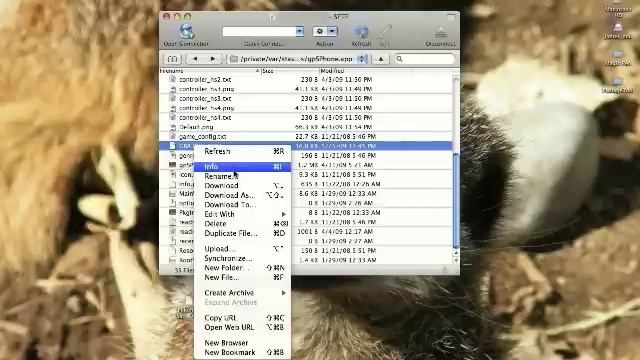The image size is (640, 360).
Task: Click the Open Connection toolbar icon
Action: [x=187, y=31]
